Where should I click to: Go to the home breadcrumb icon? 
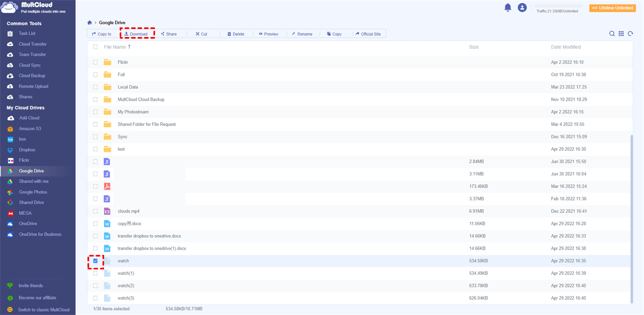click(90, 23)
